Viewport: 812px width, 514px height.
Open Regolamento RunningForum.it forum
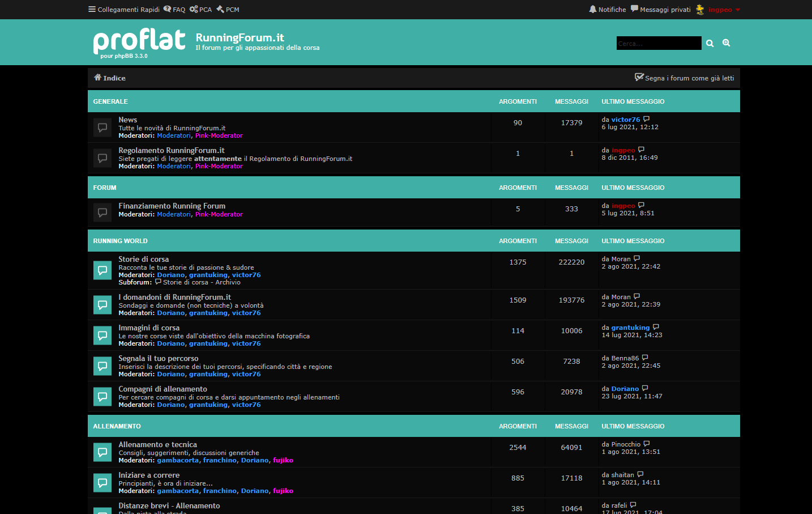point(172,150)
